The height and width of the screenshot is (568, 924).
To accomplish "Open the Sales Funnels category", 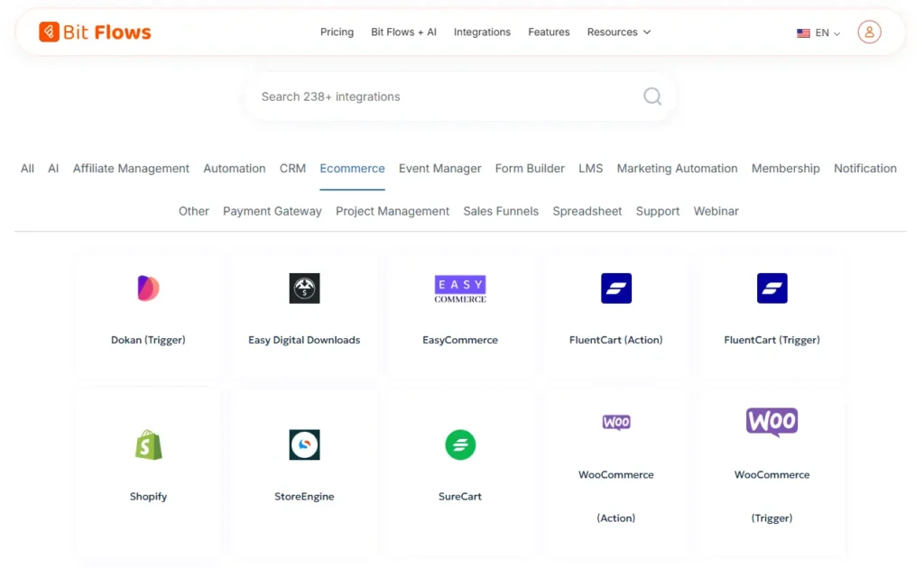I will pyautogui.click(x=501, y=211).
